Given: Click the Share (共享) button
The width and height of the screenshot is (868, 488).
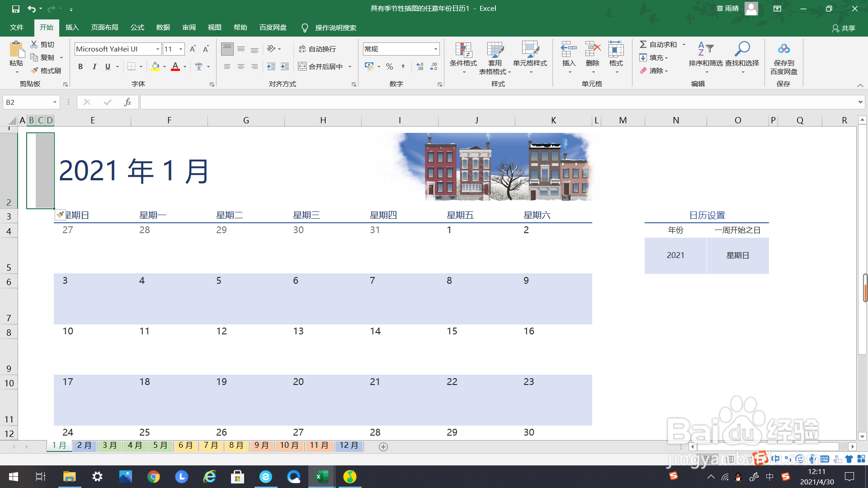Looking at the screenshot, I should pyautogui.click(x=844, y=28).
